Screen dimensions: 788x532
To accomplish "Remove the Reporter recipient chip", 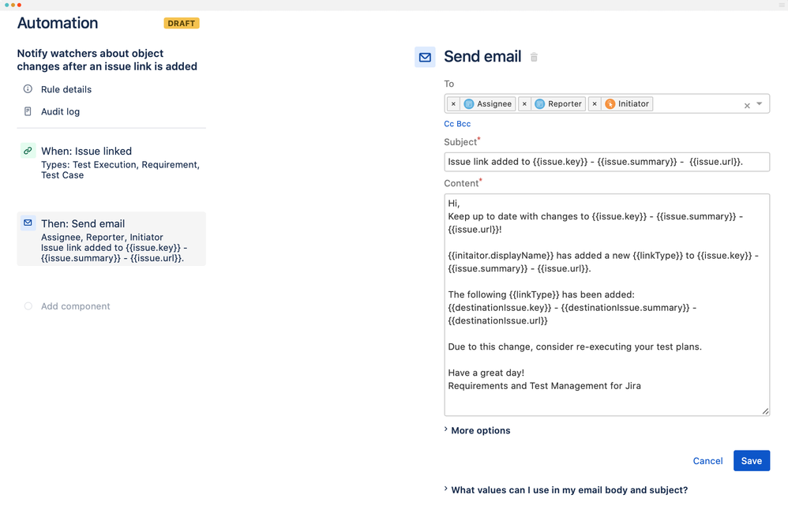I will coord(524,104).
